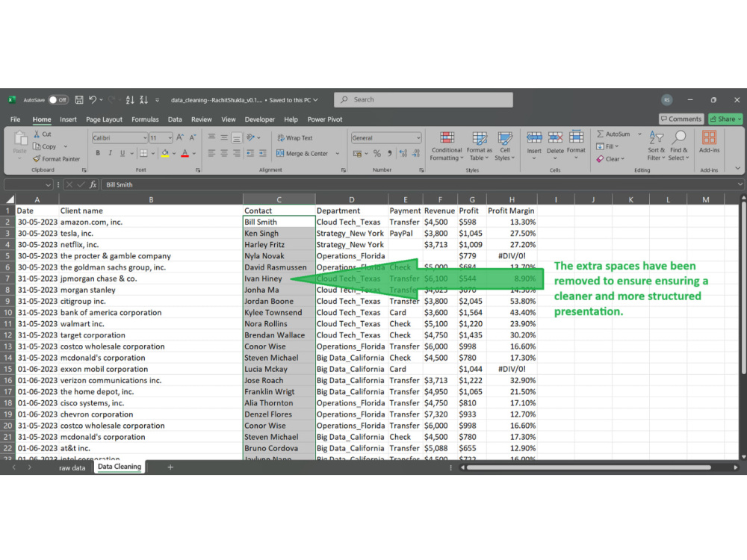Toggle middle vertical alignment
This screenshot has height=560, width=747.
click(x=224, y=137)
